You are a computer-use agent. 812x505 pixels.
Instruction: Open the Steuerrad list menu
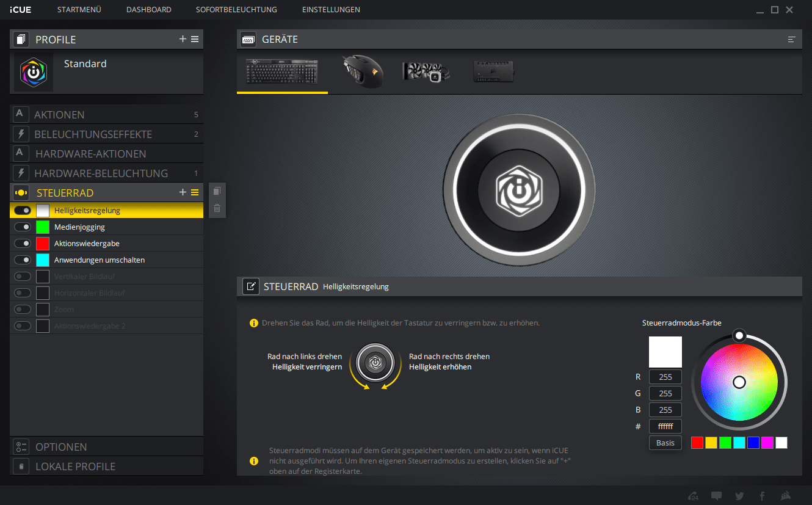click(x=195, y=192)
